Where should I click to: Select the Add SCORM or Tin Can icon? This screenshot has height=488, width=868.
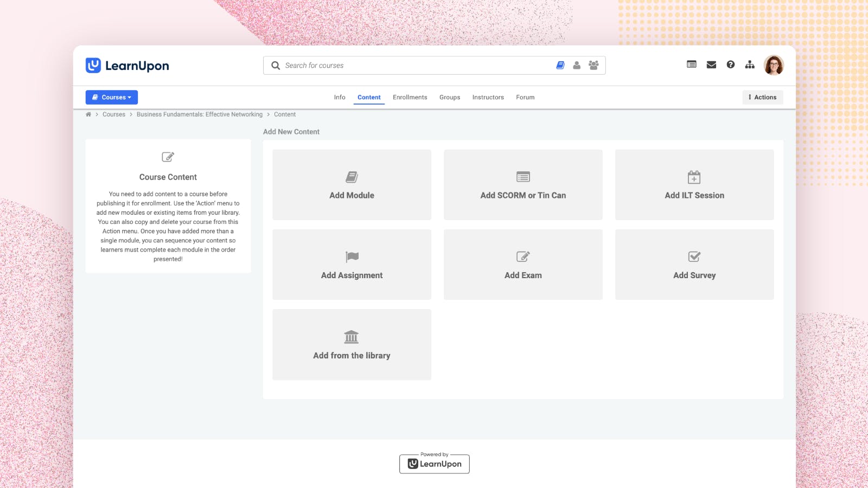[523, 176]
